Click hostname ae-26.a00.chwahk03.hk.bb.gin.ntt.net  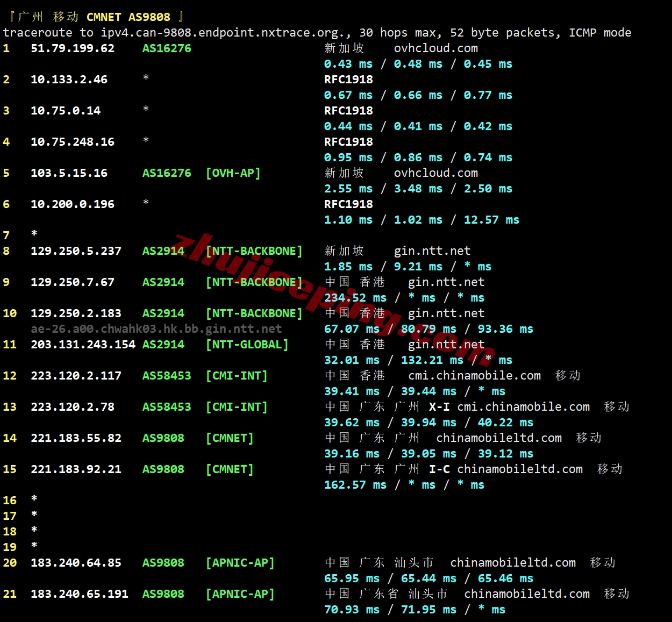[156, 328]
